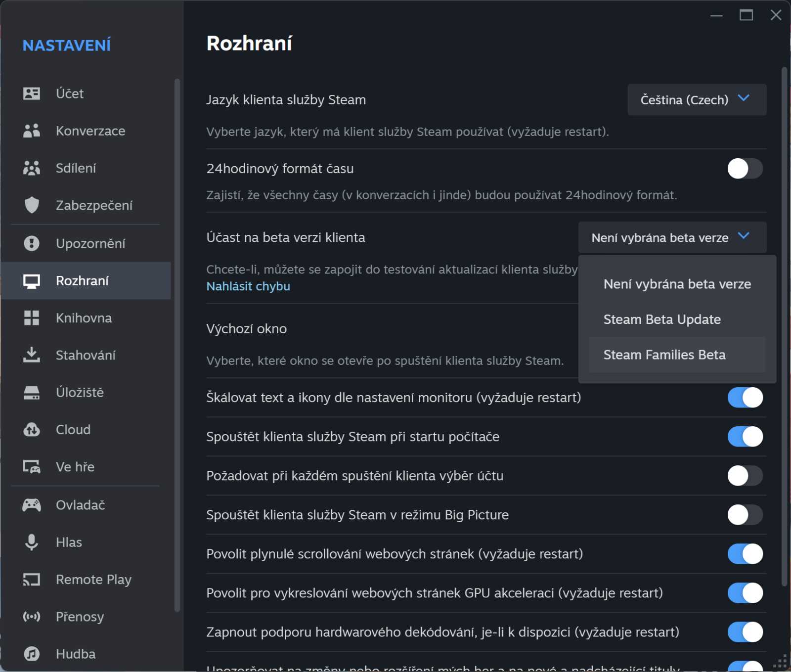791x672 pixels.
Task: Click the Cloud sync icon
Action: click(32, 430)
